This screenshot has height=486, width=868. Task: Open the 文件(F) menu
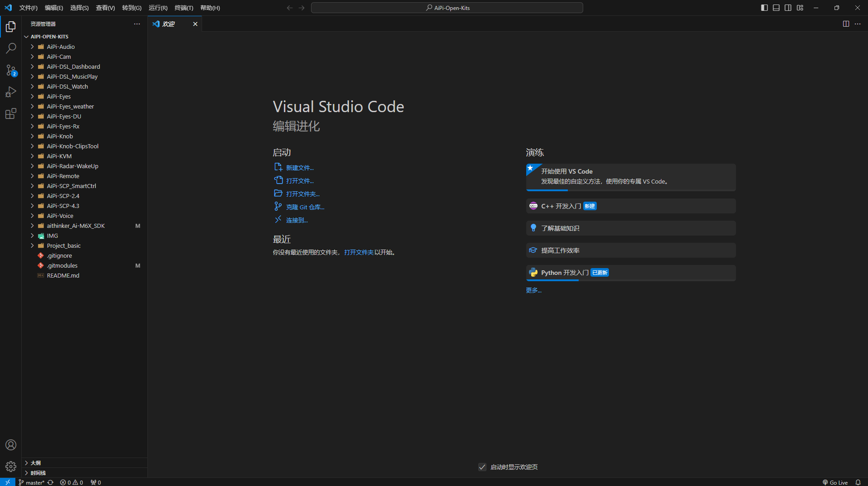[x=28, y=8]
